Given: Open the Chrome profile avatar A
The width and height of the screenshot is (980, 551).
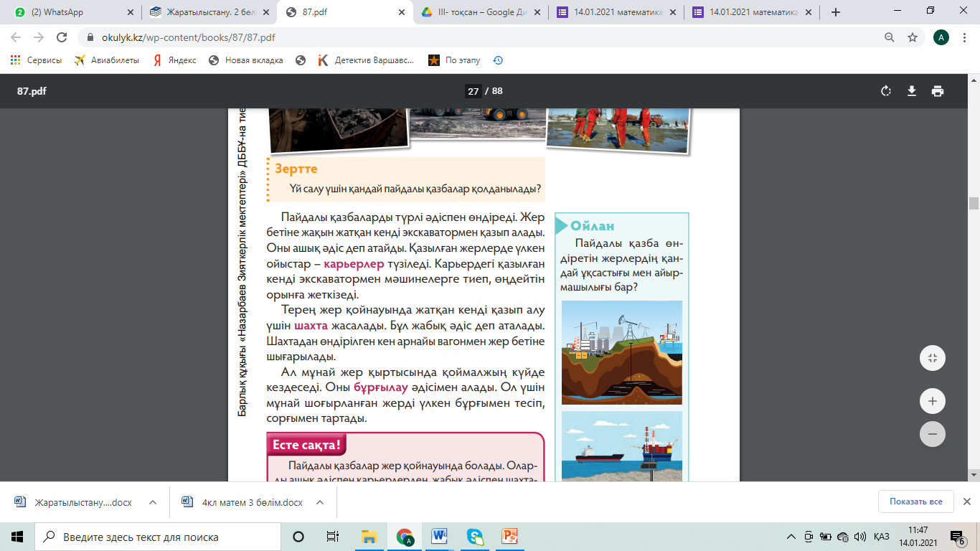Looking at the screenshot, I should click(x=941, y=37).
